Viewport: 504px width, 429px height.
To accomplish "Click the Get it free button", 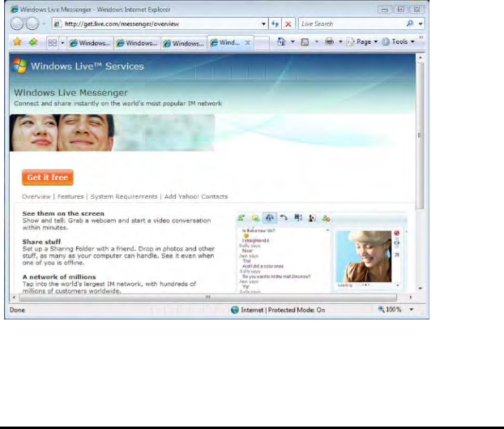I will (48, 178).
